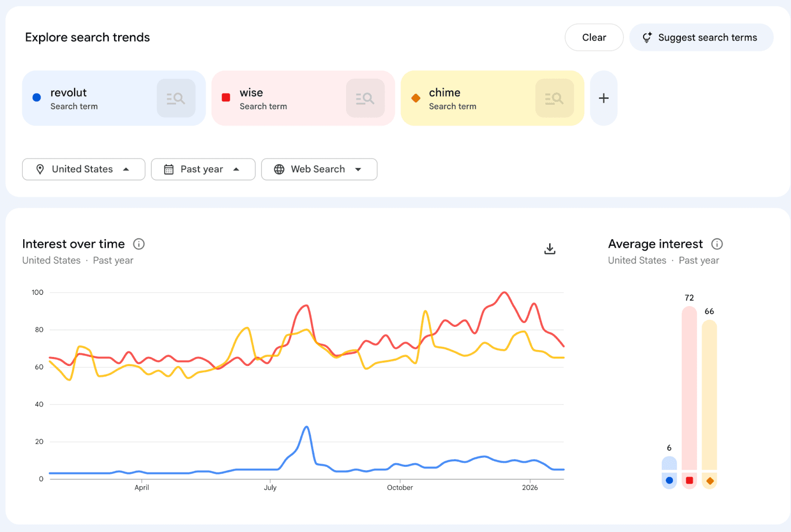Click the Interest over time title

pyautogui.click(x=74, y=244)
